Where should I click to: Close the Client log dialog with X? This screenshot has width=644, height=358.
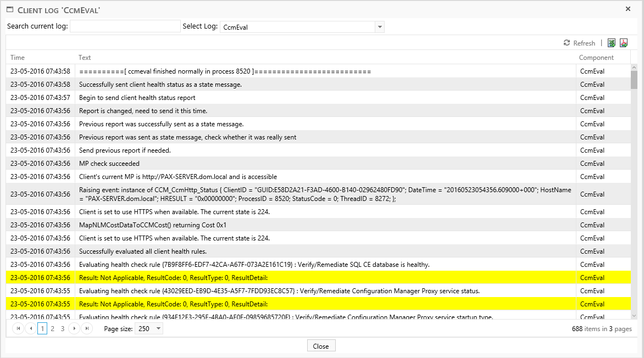(x=628, y=9)
